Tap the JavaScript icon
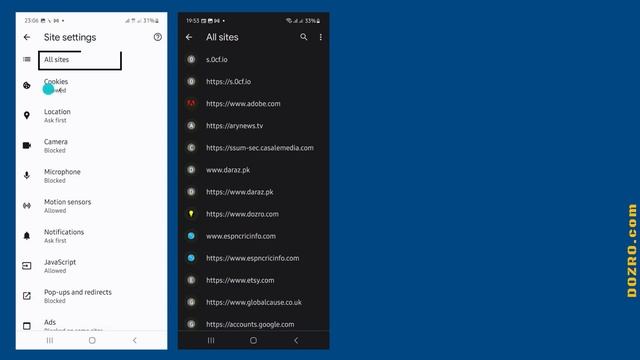The height and width of the screenshot is (360, 640). [x=27, y=266]
